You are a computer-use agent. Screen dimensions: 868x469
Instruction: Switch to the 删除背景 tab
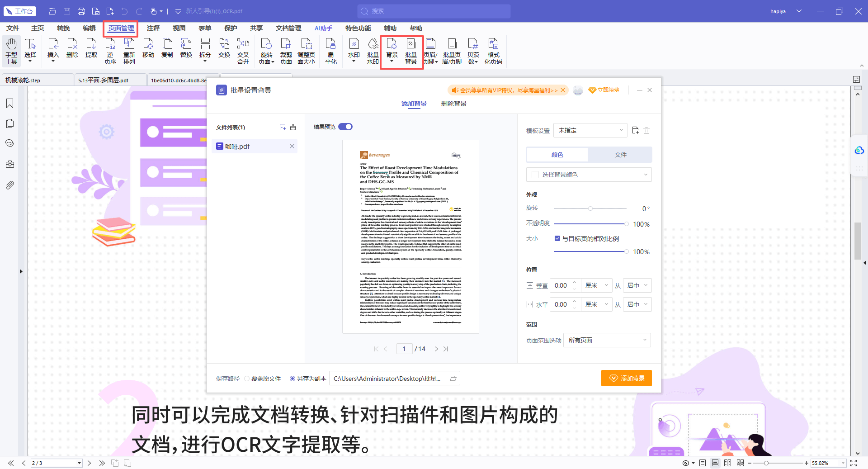pyautogui.click(x=453, y=104)
